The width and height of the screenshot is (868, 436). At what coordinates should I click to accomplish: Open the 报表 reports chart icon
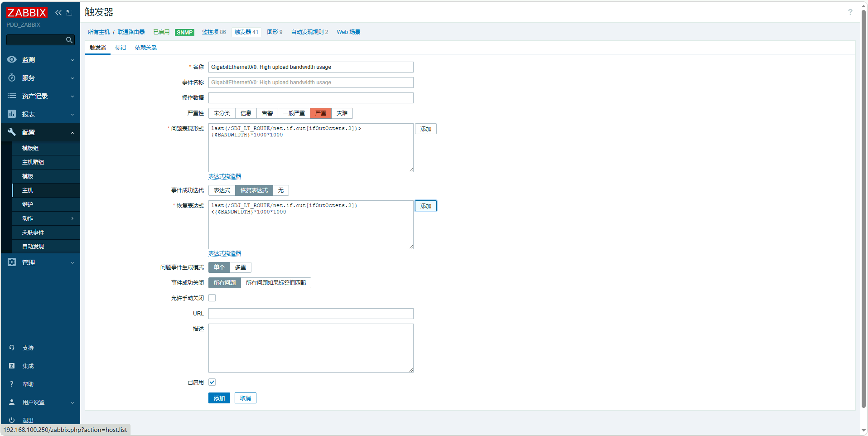(12, 114)
